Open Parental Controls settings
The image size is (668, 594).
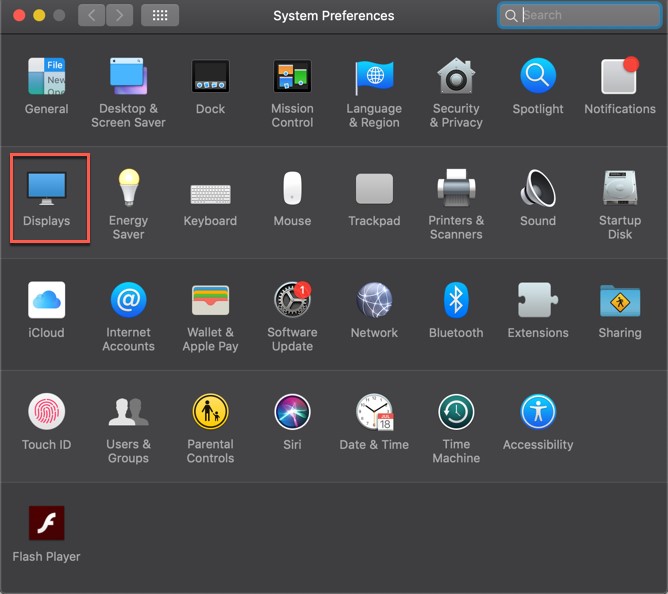[210, 429]
